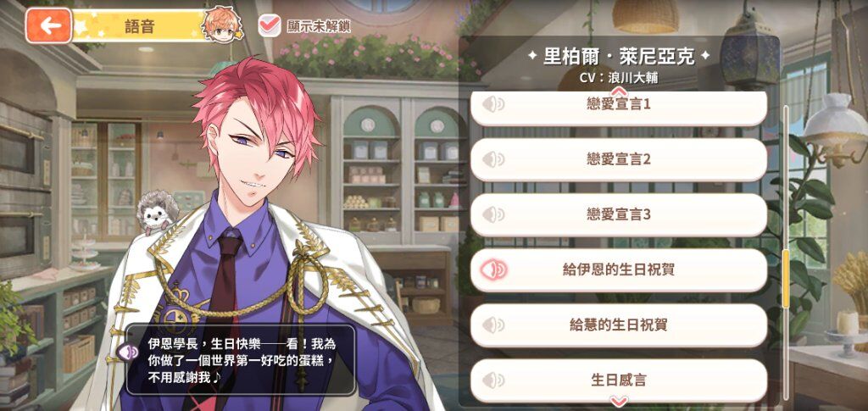This screenshot has height=411, width=868.
Task: Play the 戀愛宣言3 speaker icon
Action: point(493,214)
